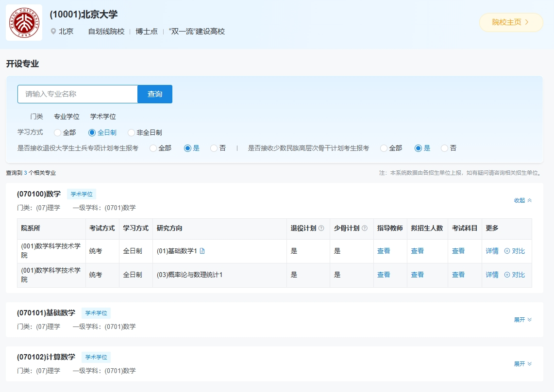Open 详情 link for 基础数学1 row
The width and height of the screenshot is (554, 392).
tap(492, 251)
